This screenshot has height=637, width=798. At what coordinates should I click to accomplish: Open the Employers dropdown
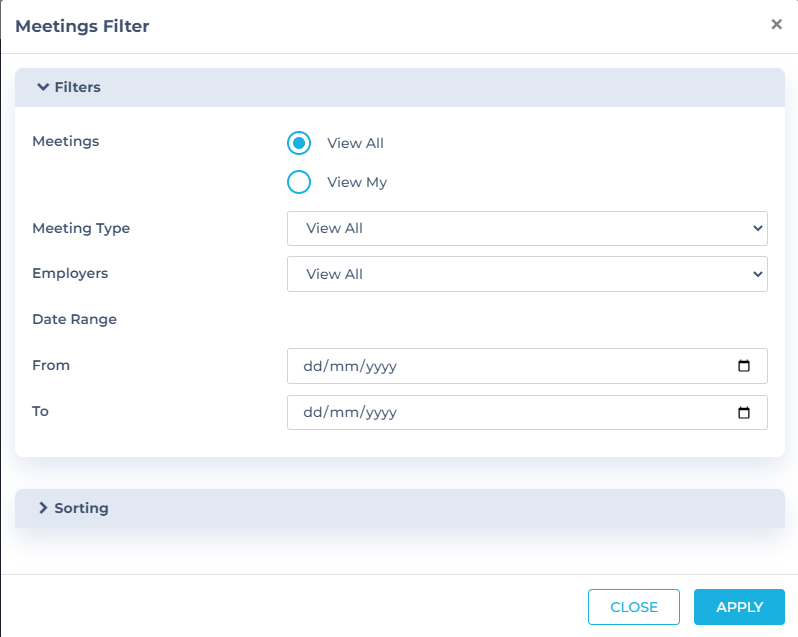[x=526, y=274]
